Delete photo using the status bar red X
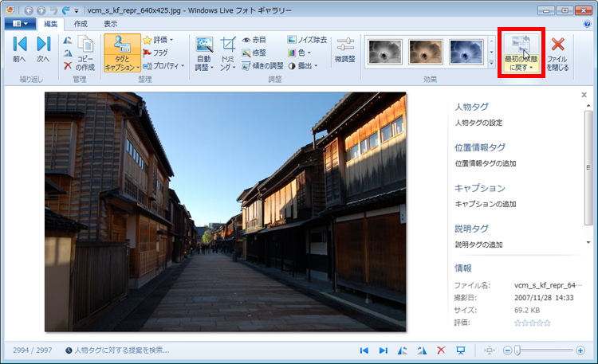This screenshot has width=598, height=364. pyautogui.click(x=441, y=350)
